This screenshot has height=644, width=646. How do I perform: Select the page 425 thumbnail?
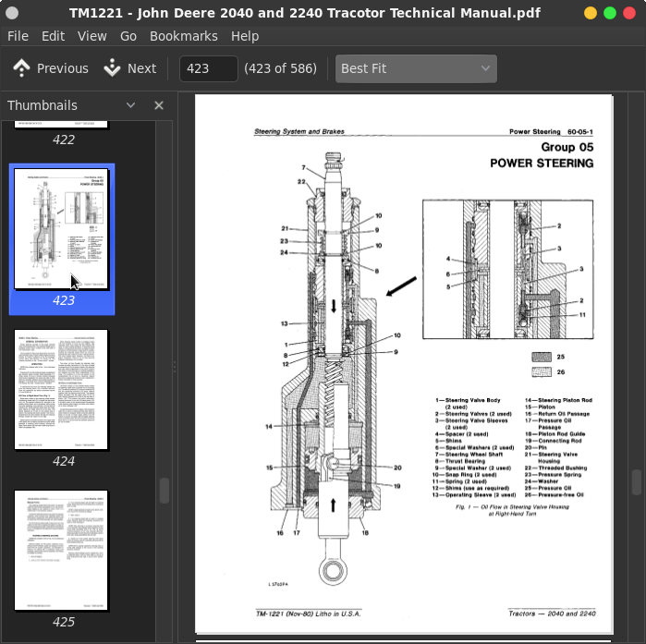point(61,550)
